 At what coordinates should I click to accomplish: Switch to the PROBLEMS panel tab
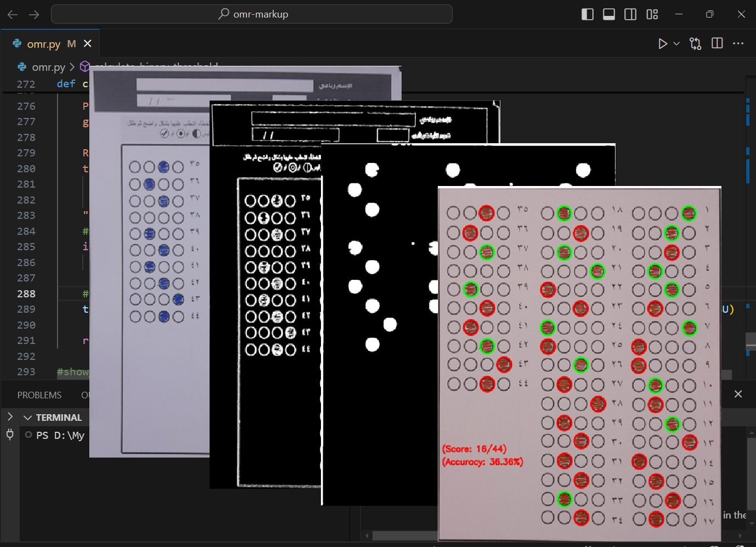click(x=40, y=395)
